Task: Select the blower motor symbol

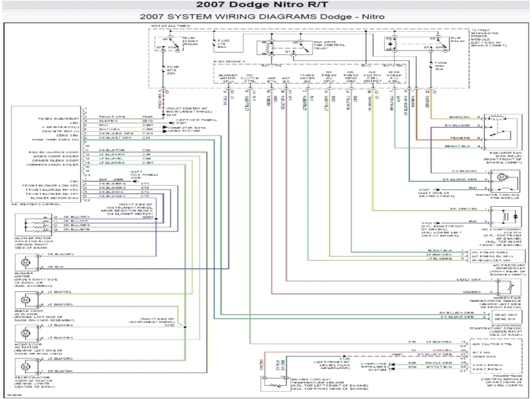Action: click(25, 263)
